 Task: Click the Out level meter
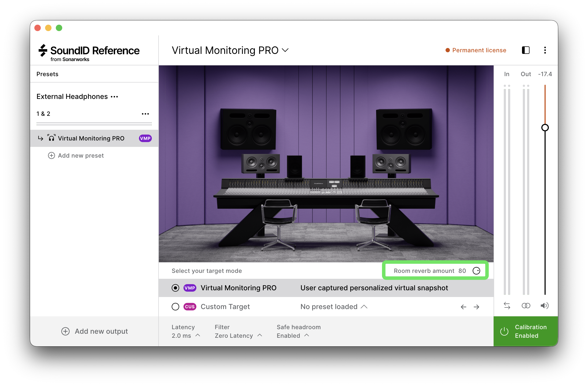click(526, 190)
